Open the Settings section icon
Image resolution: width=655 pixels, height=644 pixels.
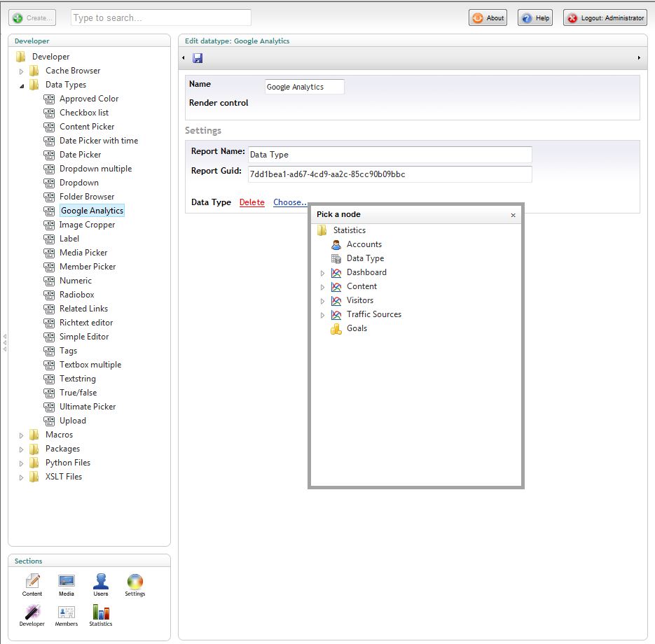point(135,582)
